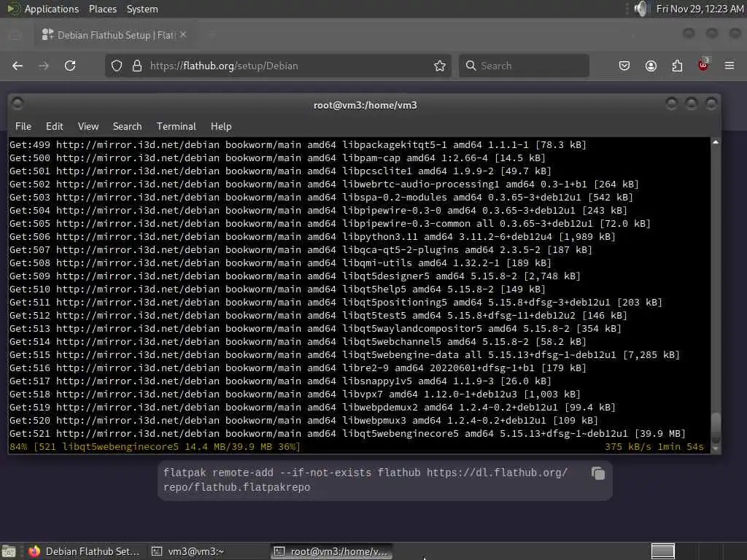The width and height of the screenshot is (747, 560).
Task: Select the Debian Flathub Setup browser tab
Action: [x=115, y=35]
